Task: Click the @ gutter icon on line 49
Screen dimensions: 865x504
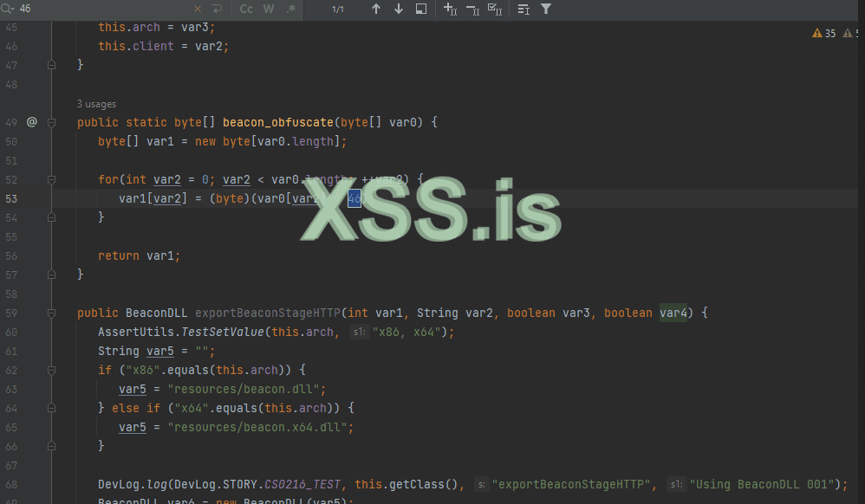Action: (32, 122)
